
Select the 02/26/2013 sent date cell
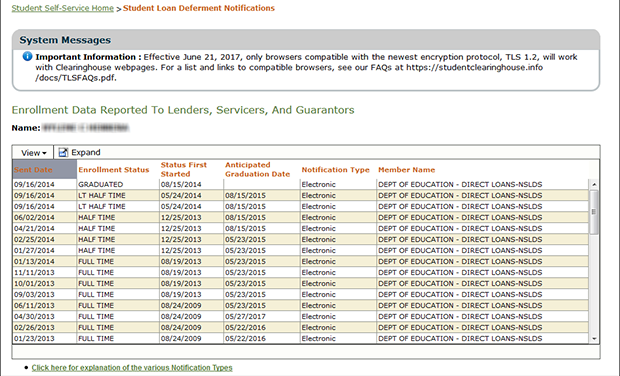pyautogui.click(x=45, y=328)
